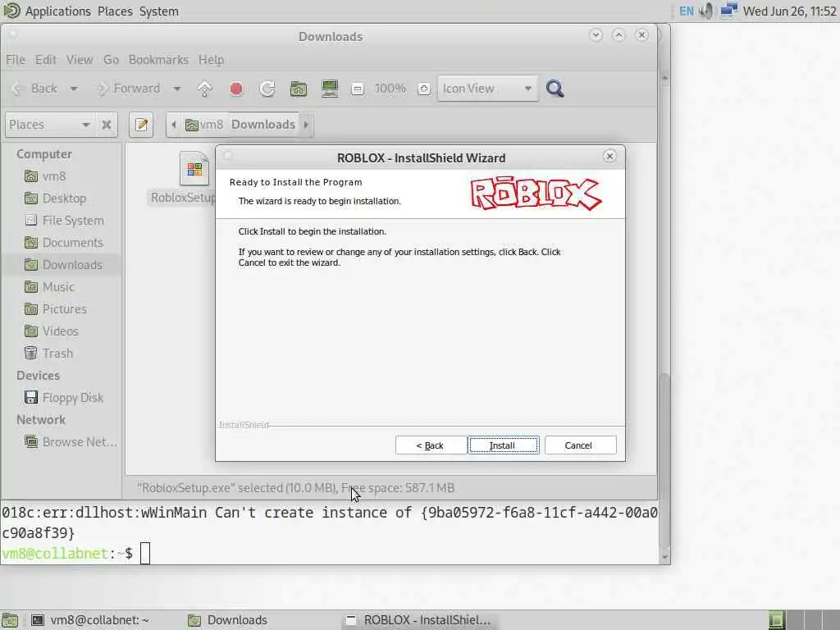840x630 pixels.
Task: Click the EN keyboard layout indicator
Action: click(687, 11)
